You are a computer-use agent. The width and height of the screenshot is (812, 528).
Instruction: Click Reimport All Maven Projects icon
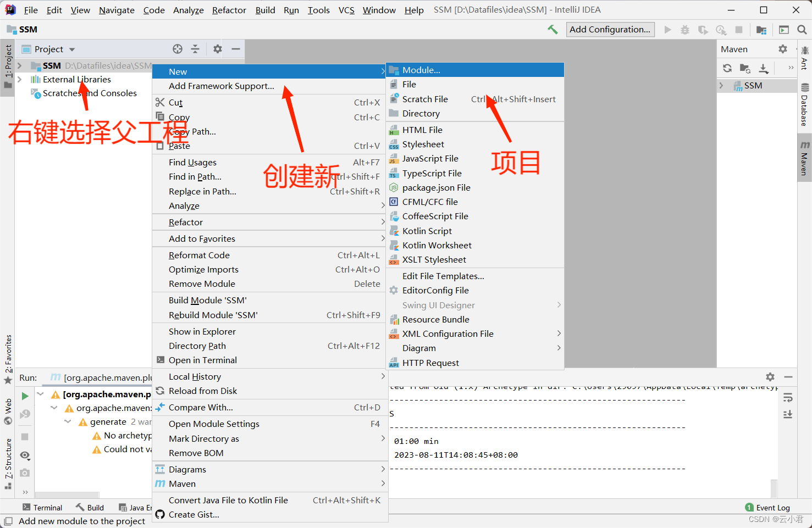pos(727,68)
